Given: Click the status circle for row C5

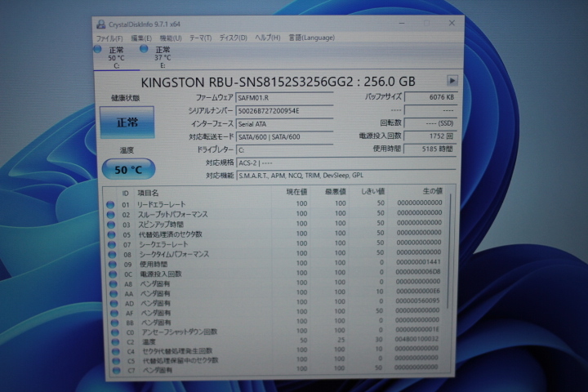Looking at the screenshot, I should (x=116, y=361).
